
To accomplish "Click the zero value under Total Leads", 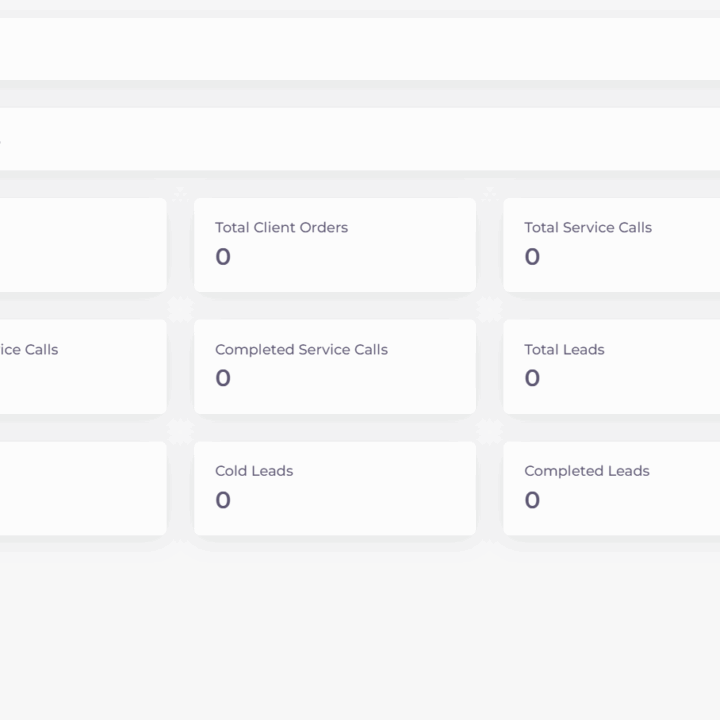I will point(532,378).
